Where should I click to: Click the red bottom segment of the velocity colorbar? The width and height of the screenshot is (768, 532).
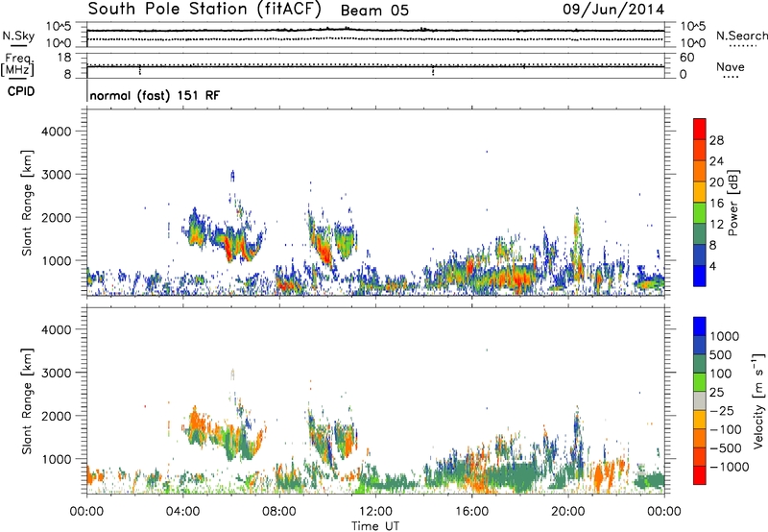pyautogui.click(x=700, y=475)
